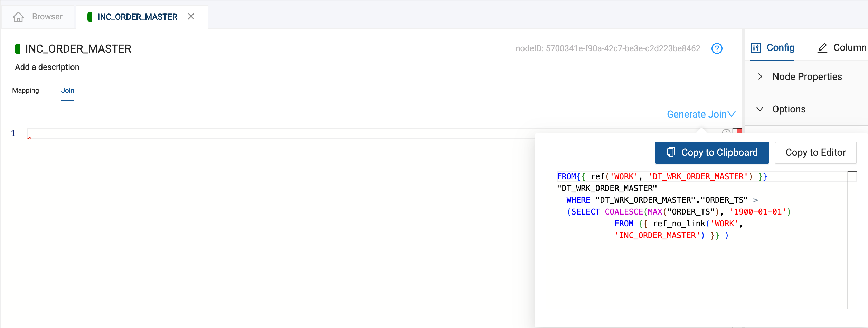Open help via the question mark icon
The image size is (868, 328).
tap(717, 48)
